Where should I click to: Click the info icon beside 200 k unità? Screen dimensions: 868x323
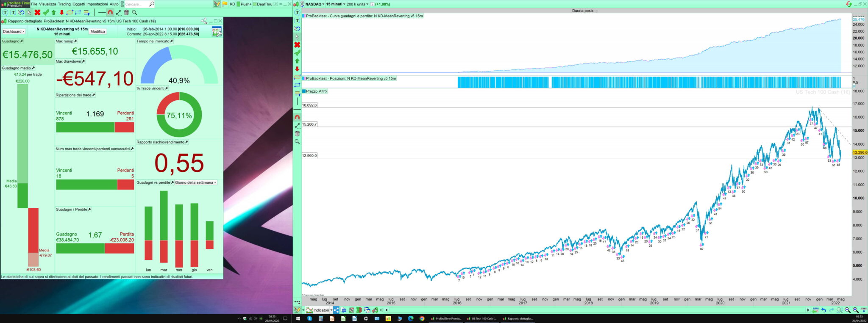[x=372, y=4]
